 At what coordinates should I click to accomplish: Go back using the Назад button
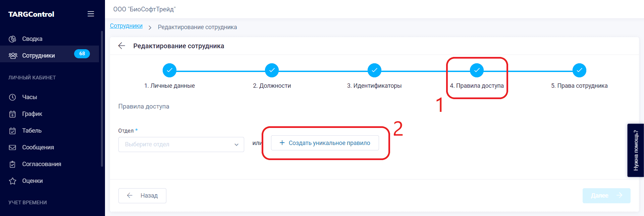[142, 196]
